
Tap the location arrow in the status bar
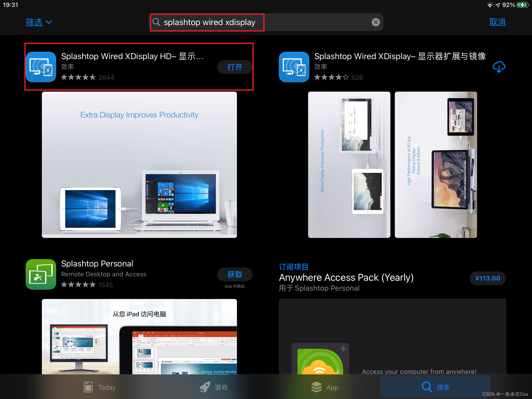click(498, 5)
